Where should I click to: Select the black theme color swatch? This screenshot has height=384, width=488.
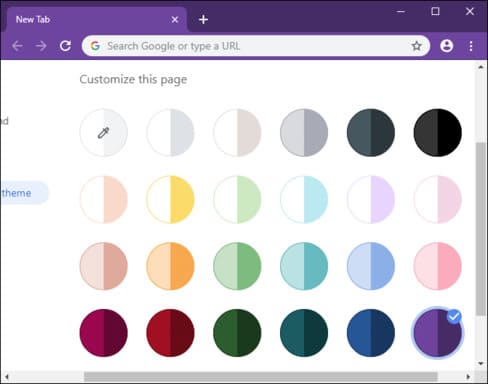click(x=438, y=133)
